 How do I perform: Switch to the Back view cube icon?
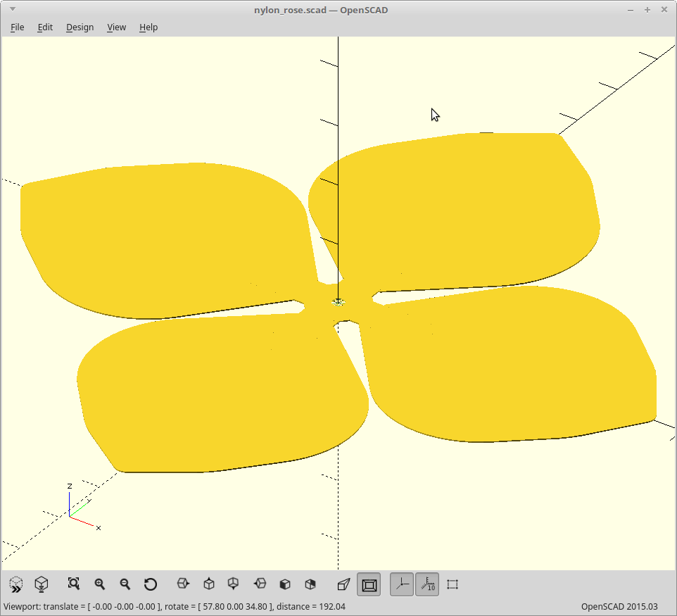(x=310, y=584)
